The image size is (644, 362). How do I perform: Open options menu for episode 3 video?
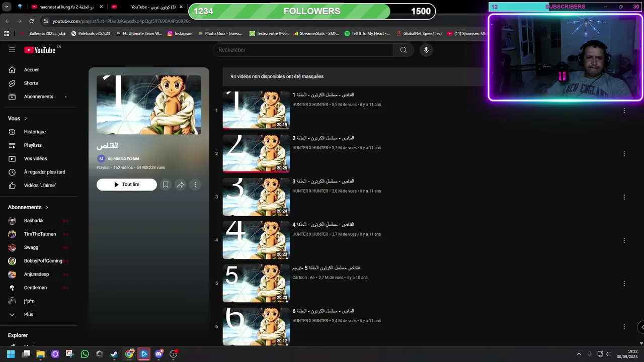pos(624,197)
